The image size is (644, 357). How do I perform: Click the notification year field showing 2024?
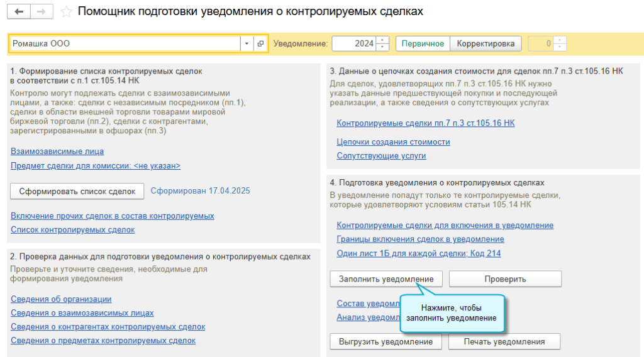point(353,43)
